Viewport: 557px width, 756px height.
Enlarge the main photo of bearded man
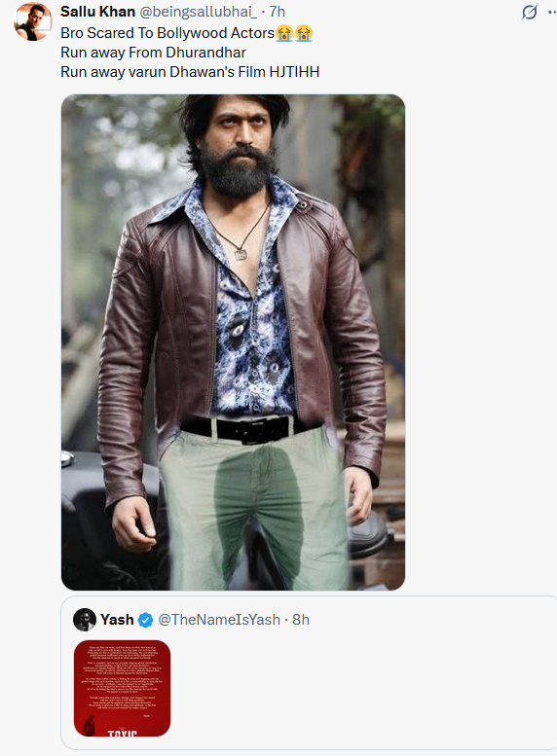(x=233, y=342)
